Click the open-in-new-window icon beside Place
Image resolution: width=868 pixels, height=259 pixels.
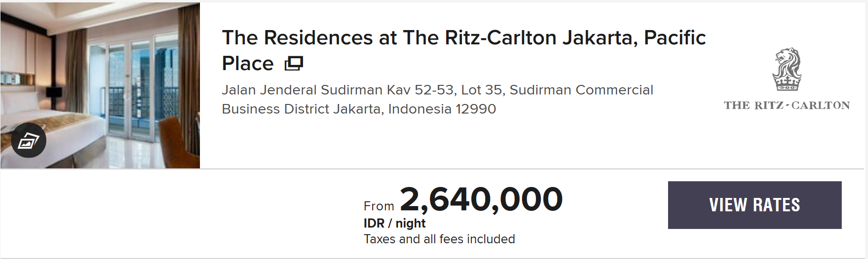click(294, 63)
